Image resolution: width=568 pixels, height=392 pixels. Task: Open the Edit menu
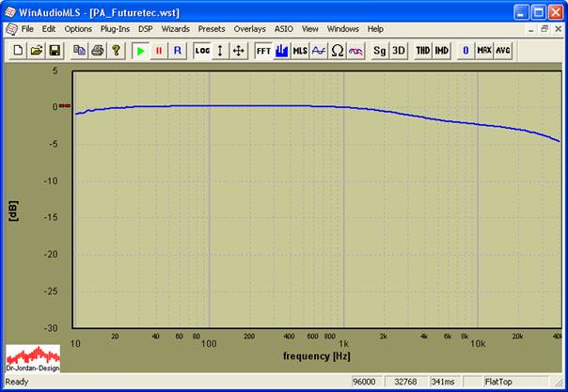[49, 29]
